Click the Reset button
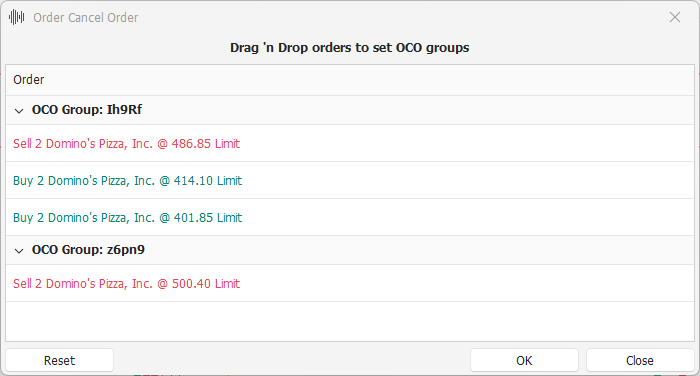Viewport: 700px width, 376px height. (x=59, y=360)
